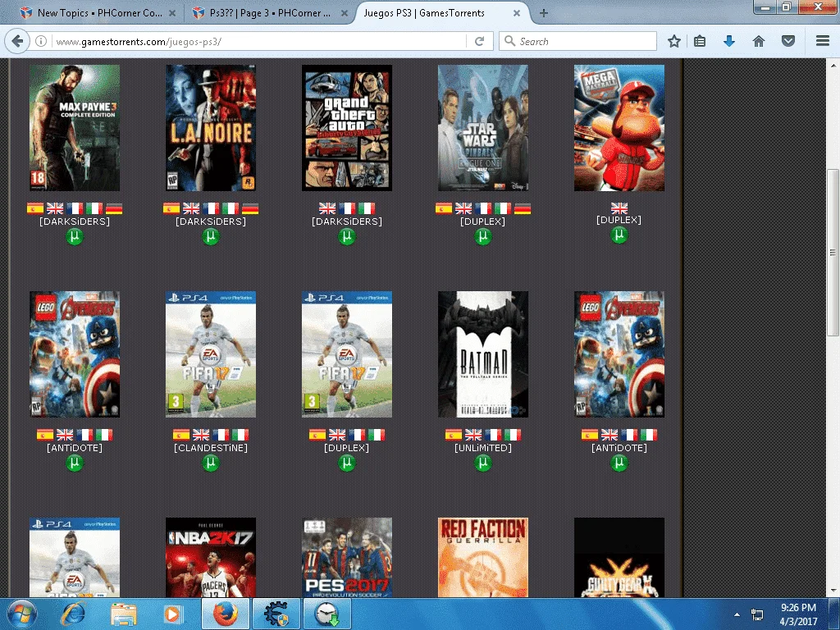Click [DARKSiDERS] label under Max Payne 3
The image size is (840, 630).
75,221
